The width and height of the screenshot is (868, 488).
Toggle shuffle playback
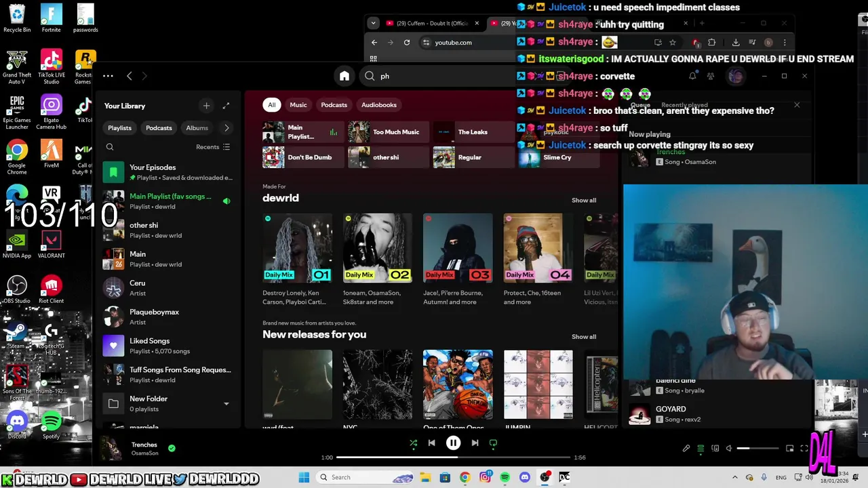[x=413, y=443]
